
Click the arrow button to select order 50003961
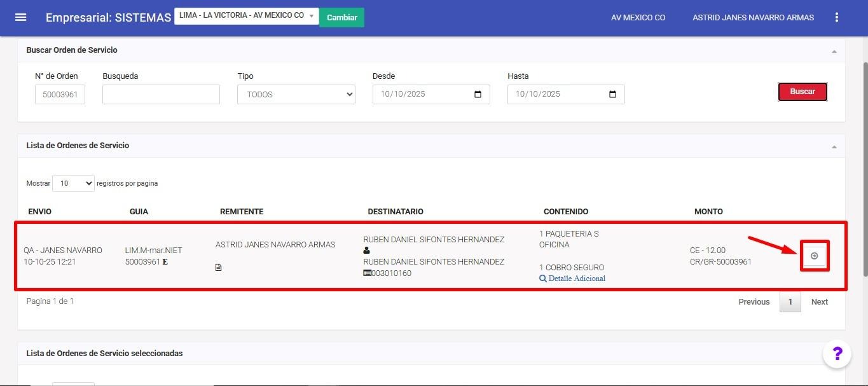[x=814, y=256]
